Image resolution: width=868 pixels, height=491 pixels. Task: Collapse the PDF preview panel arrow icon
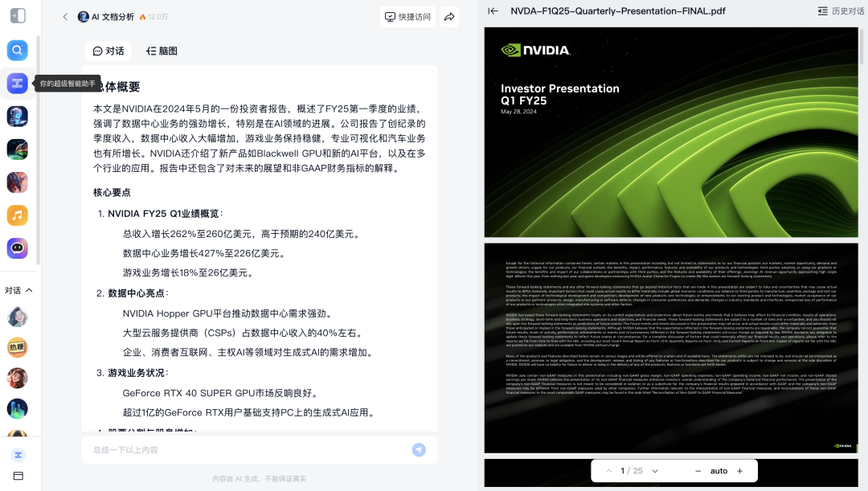(493, 11)
